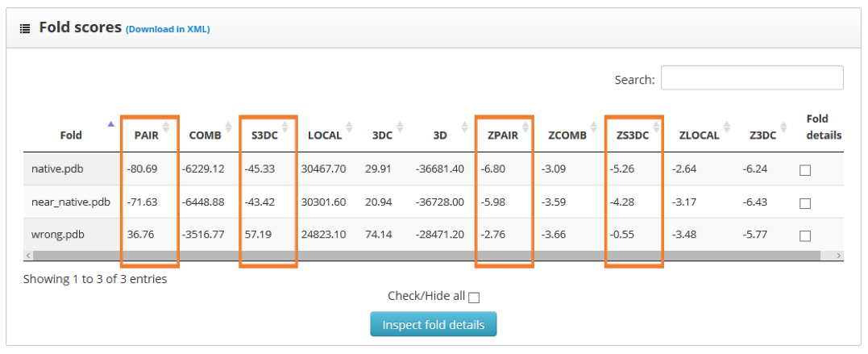Select the near_native.pdb fold name

click(71, 202)
